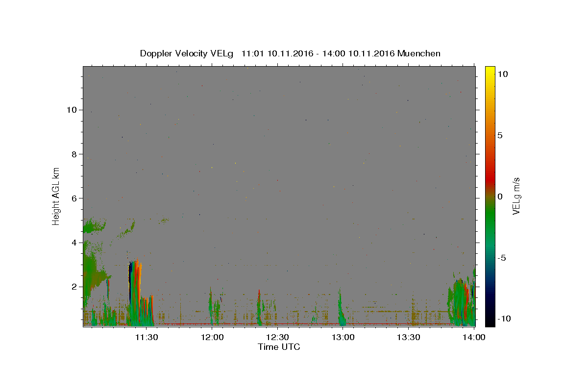This screenshot has height=392, width=588.
Task: Click the green region of the colorbar
Action: coord(490,220)
